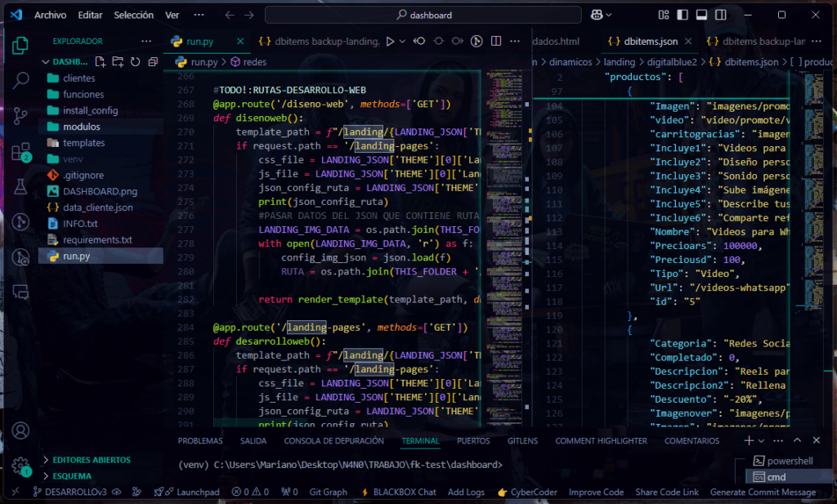Collapse all folders in Explorer
The height and width of the screenshot is (504, 837).
152,61
